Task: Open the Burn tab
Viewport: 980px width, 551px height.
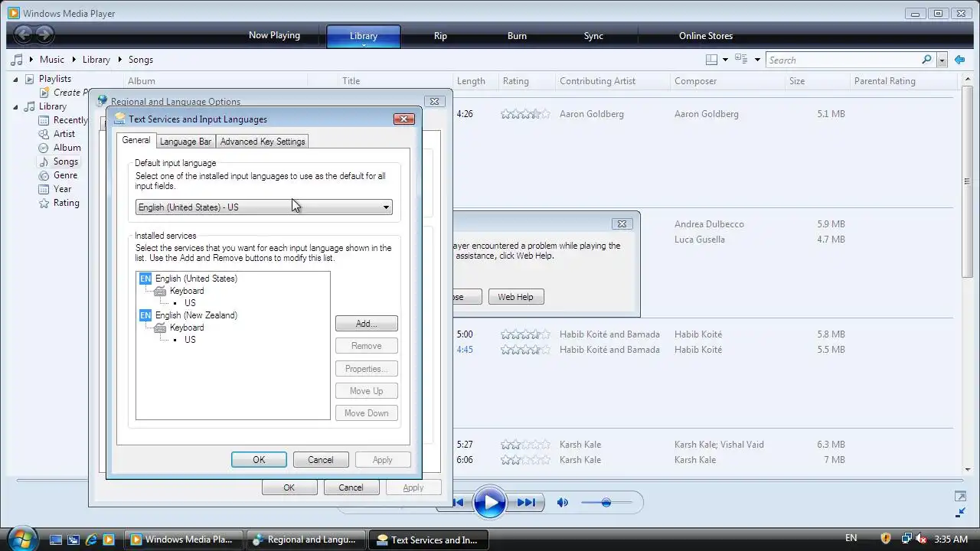Action: point(517,36)
